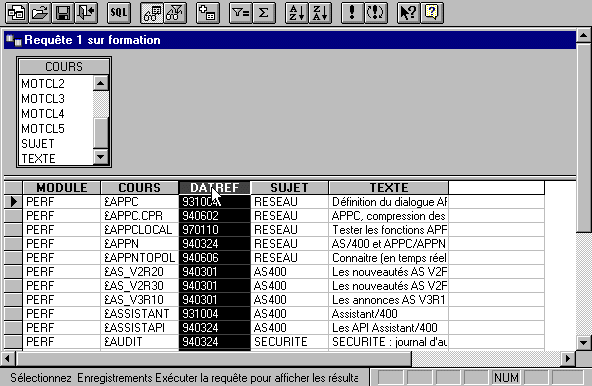Click the COURS field list scroll thumb
592x386 pixels.
[x=101, y=133]
